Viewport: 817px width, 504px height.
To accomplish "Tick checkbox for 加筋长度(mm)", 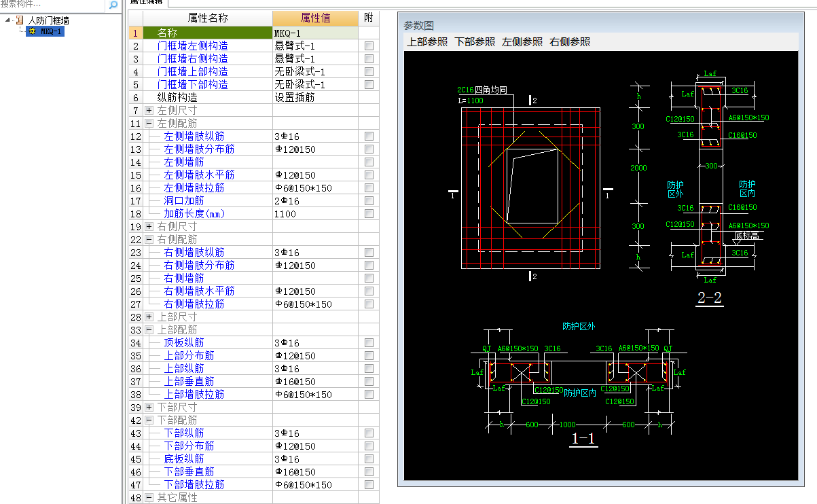I will point(369,213).
